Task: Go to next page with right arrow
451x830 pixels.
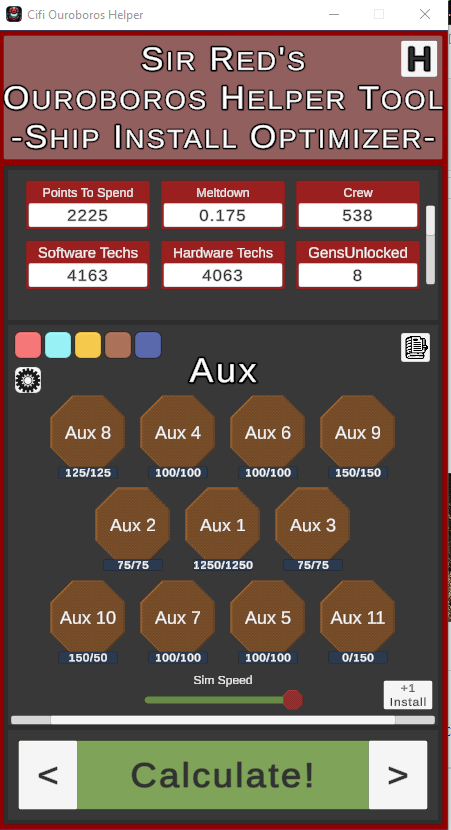Action: pyautogui.click(x=398, y=775)
